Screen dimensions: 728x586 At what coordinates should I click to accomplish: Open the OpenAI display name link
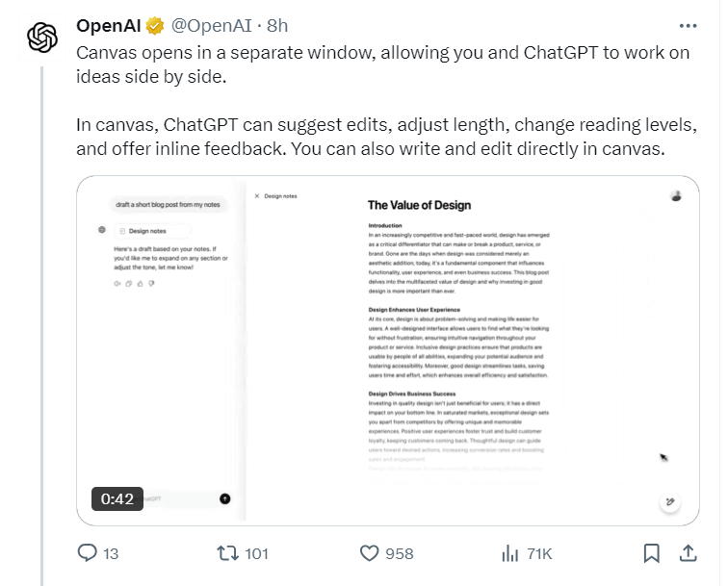tap(108, 26)
